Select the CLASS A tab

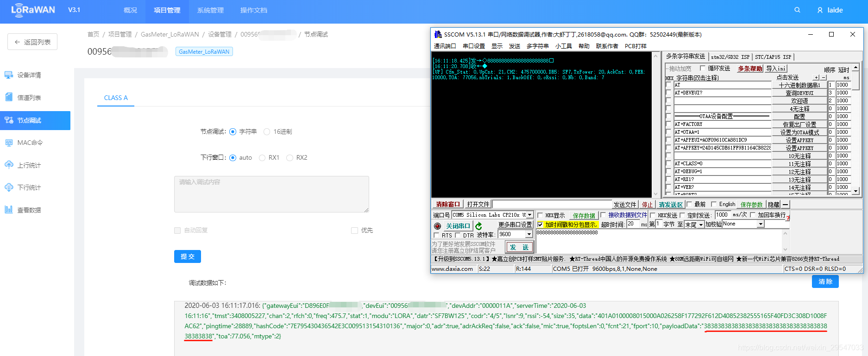[x=116, y=98]
